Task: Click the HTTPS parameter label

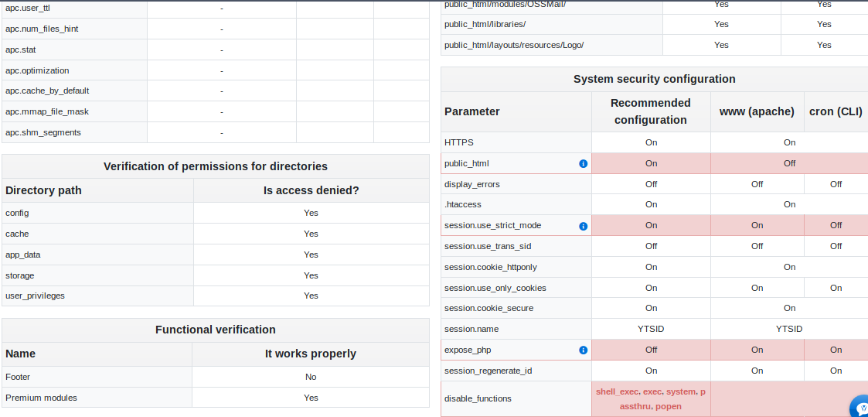Action: point(459,142)
